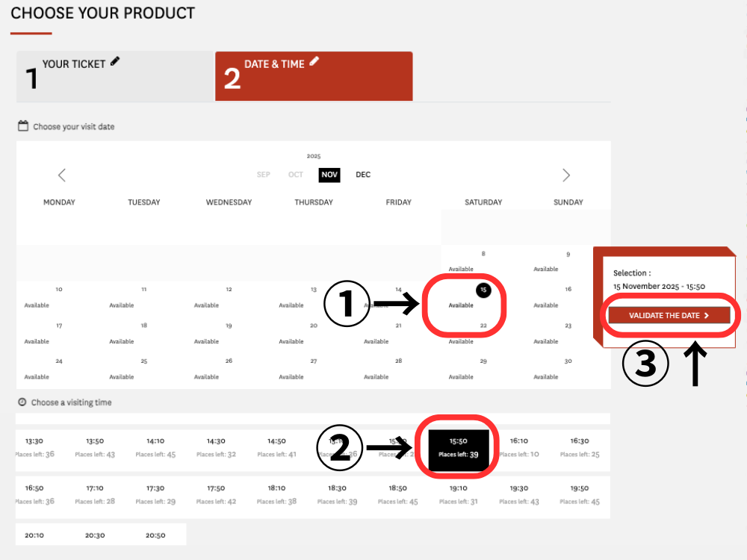The height and width of the screenshot is (560, 747).
Task: Choose the 13:30 time slot
Action: coord(34,447)
